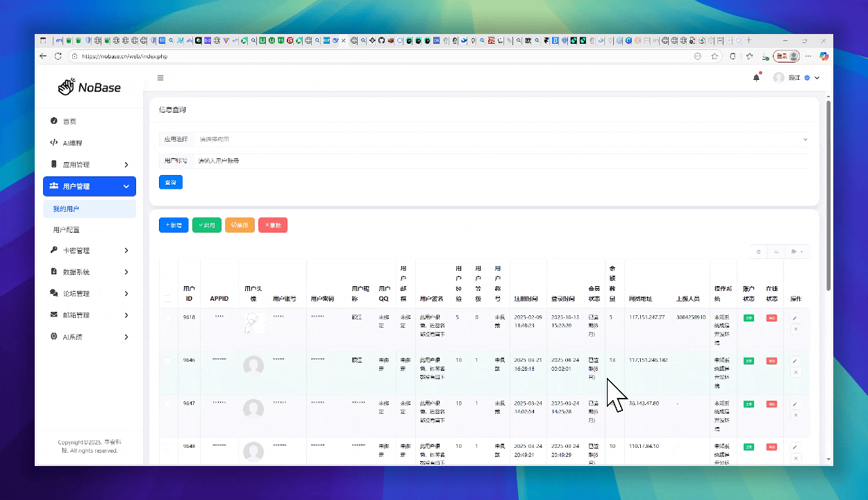
Task: Click the edit pencil for user 9647
Action: click(x=795, y=404)
